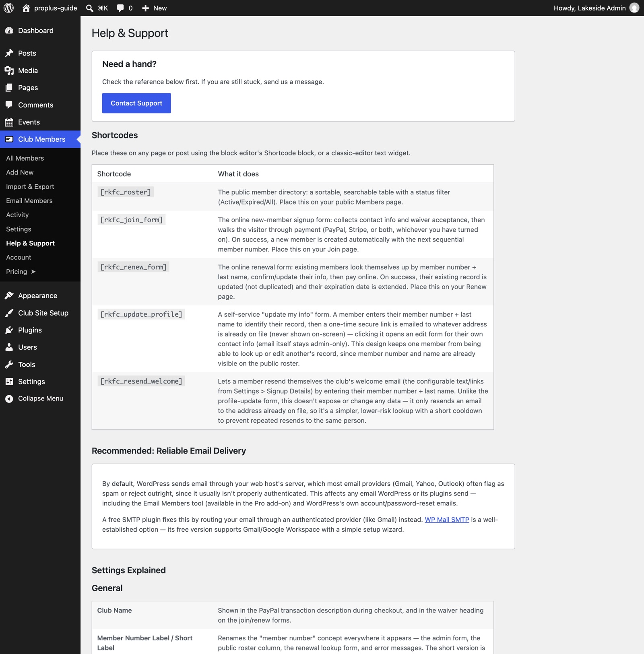Expand the Pricing arrow icon
Viewport: 644px width, 654px height.
pyautogui.click(x=33, y=272)
